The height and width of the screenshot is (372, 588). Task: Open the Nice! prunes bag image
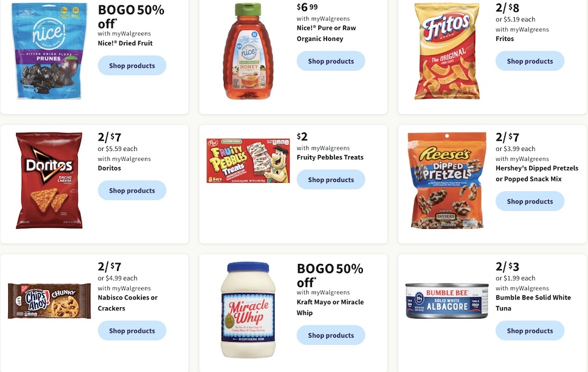(49, 51)
